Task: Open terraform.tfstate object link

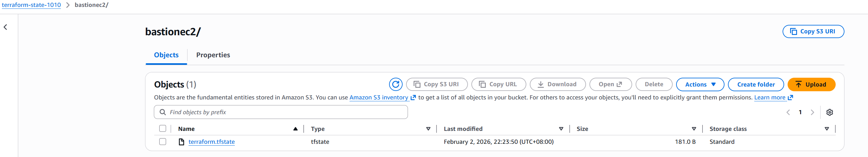Action: point(211,142)
